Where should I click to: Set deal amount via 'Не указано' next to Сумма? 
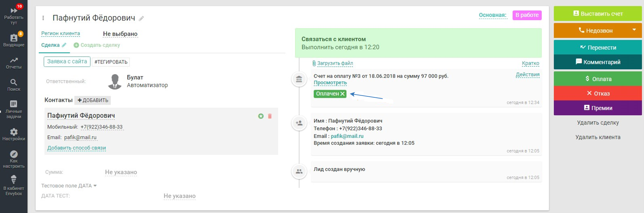coord(121,172)
